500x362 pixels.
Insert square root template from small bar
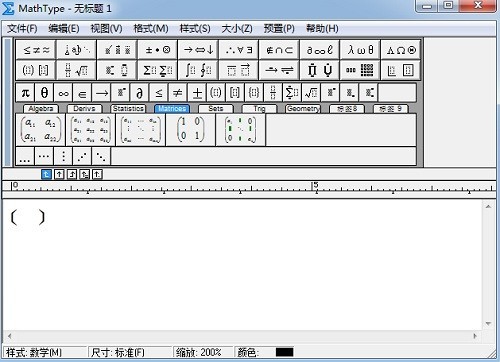point(311,93)
